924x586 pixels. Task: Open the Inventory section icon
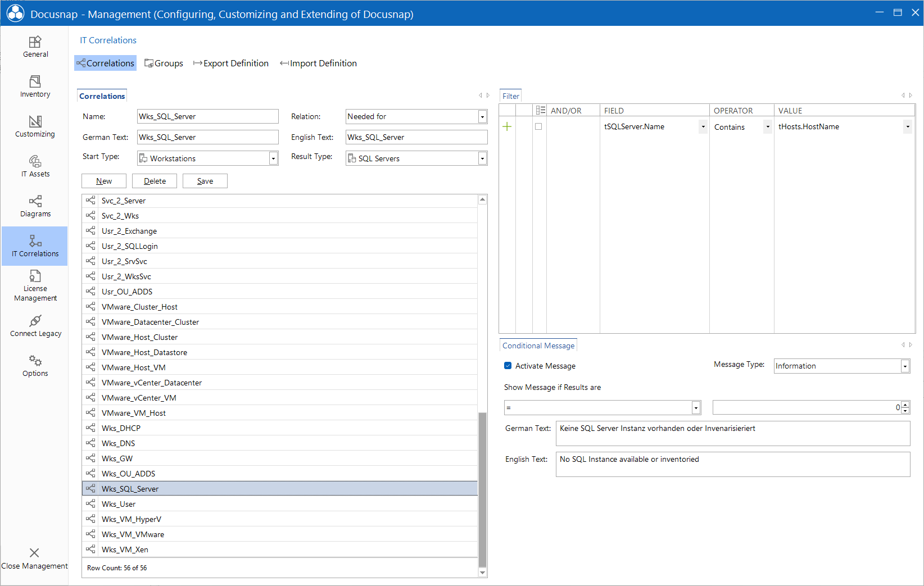35,82
